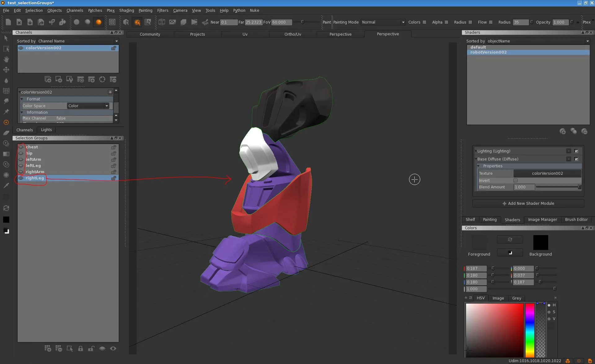
Task: Select the H radio button in color picker
Action: click(549, 305)
